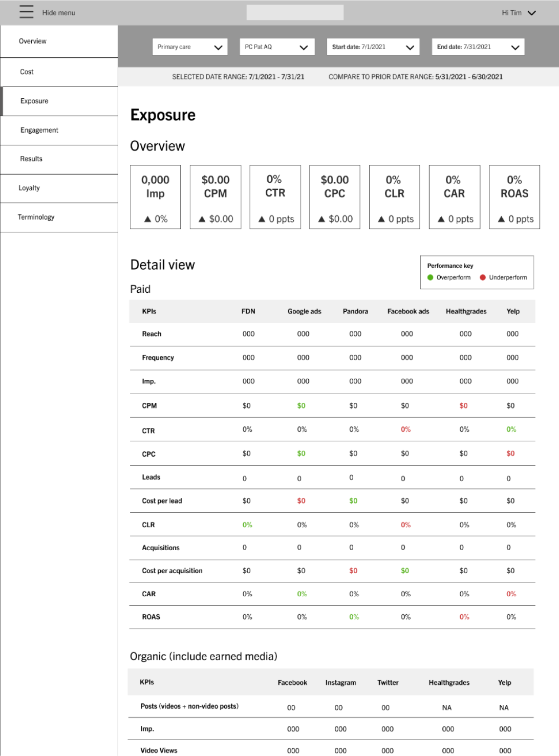Open the Start date selector
Image resolution: width=559 pixels, height=756 pixels.
pyautogui.click(x=373, y=47)
